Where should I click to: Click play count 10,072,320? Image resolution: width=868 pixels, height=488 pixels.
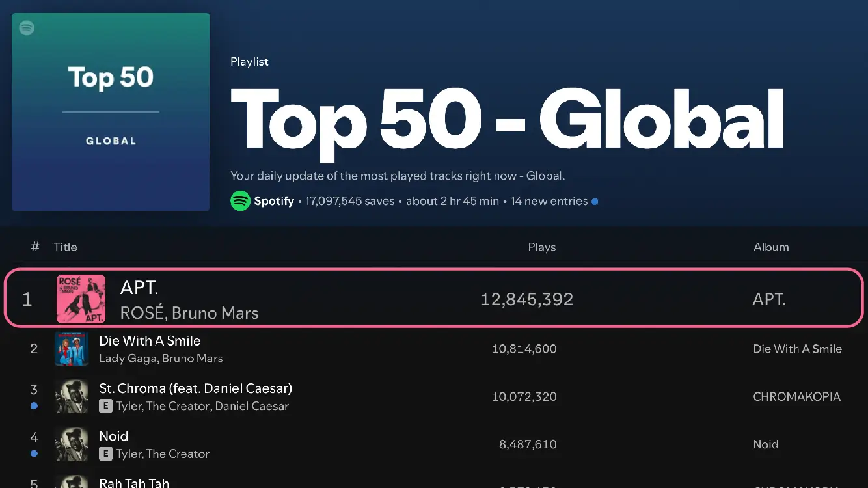coord(524,397)
